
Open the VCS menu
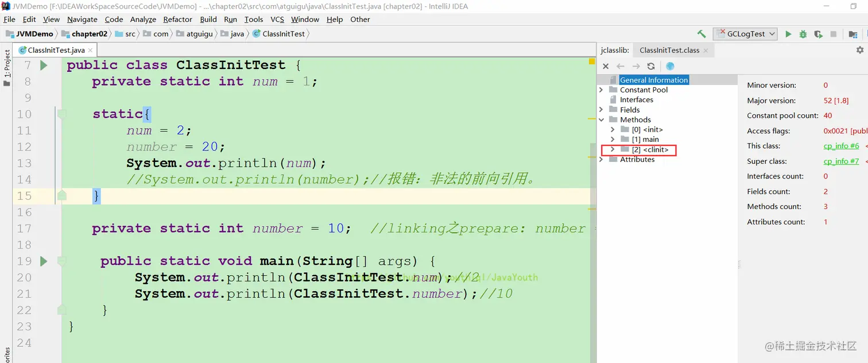[x=277, y=19]
